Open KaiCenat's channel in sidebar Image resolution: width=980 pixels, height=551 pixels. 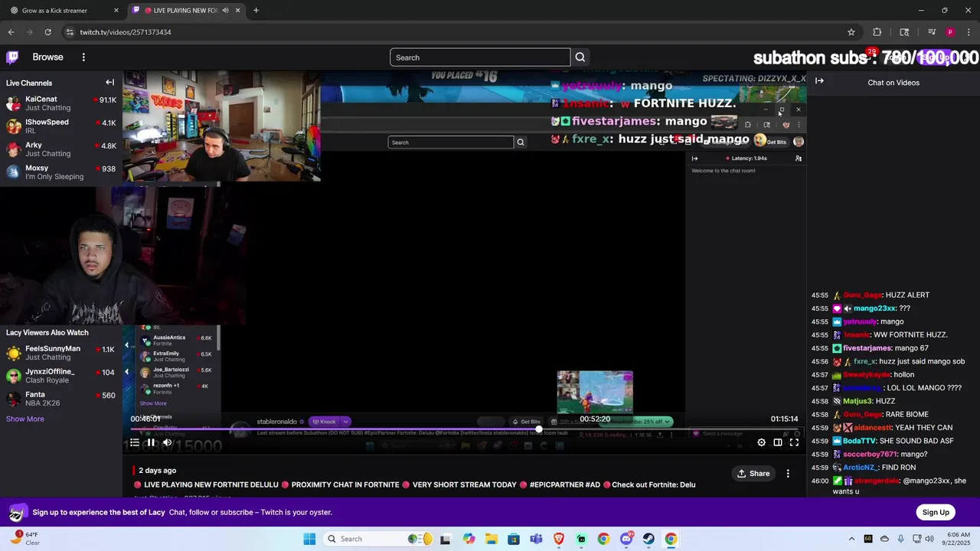(61, 103)
